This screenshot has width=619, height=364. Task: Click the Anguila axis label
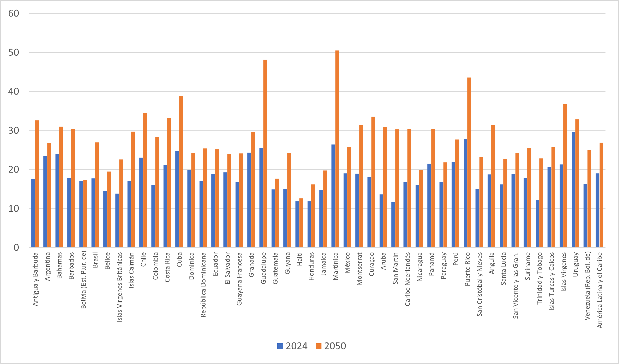click(492, 263)
